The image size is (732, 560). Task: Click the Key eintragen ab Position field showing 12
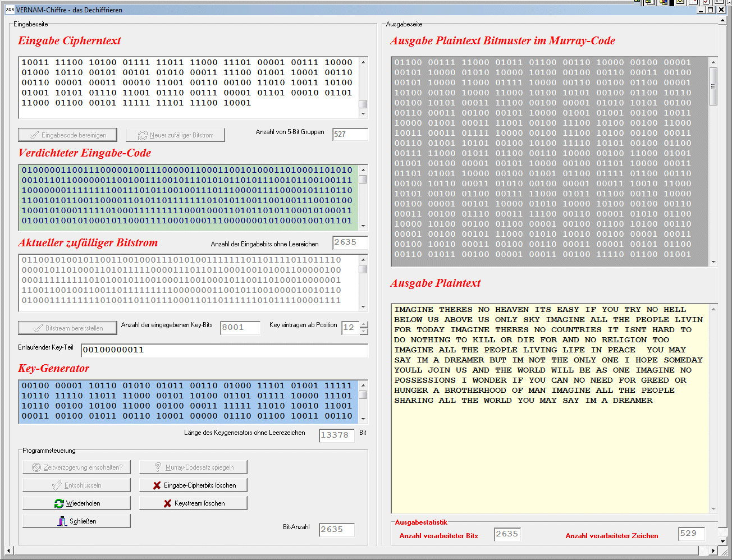[350, 328]
